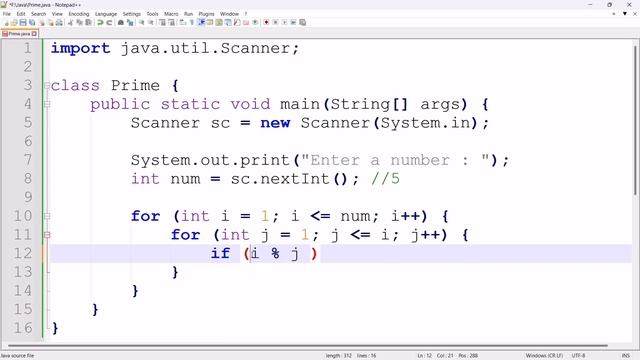The height and width of the screenshot is (360, 640).
Task: Open the Search menu
Action: tap(38, 14)
